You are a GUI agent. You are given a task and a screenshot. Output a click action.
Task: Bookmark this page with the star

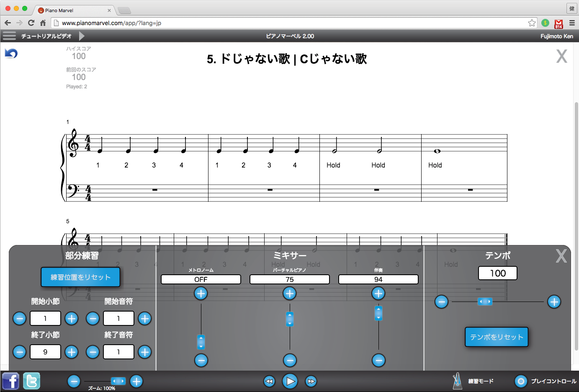coord(532,23)
